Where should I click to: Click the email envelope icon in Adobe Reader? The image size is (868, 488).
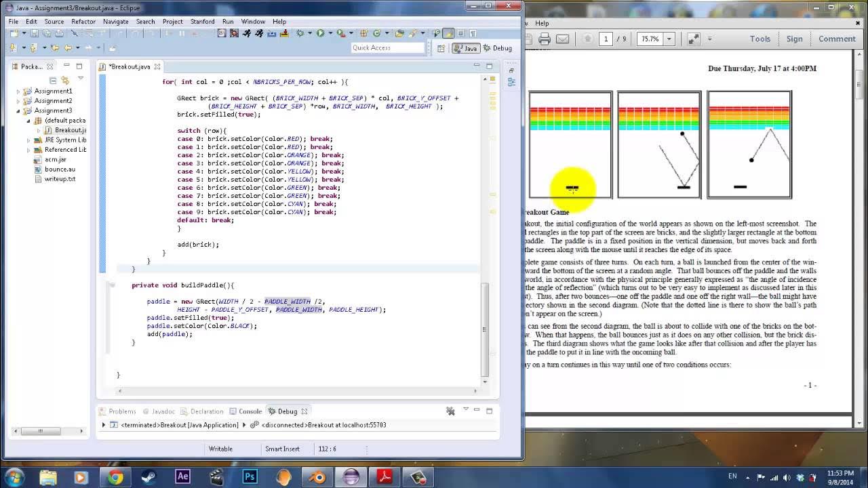(562, 39)
